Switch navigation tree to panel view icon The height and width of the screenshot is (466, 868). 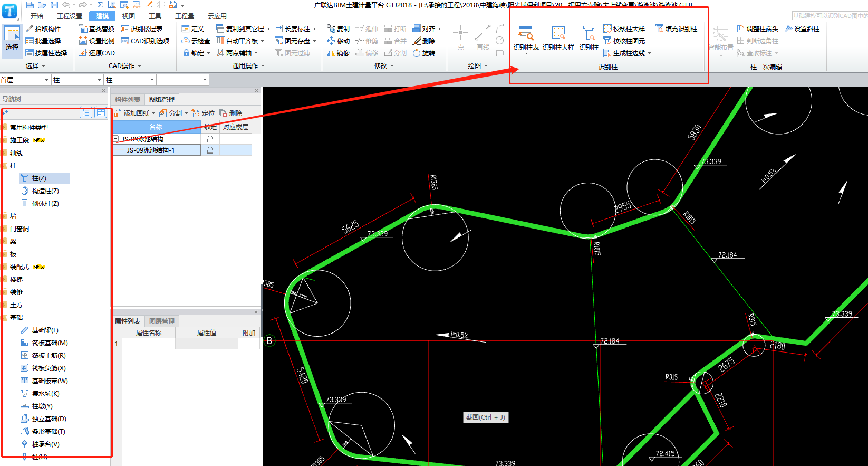[100, 112]
